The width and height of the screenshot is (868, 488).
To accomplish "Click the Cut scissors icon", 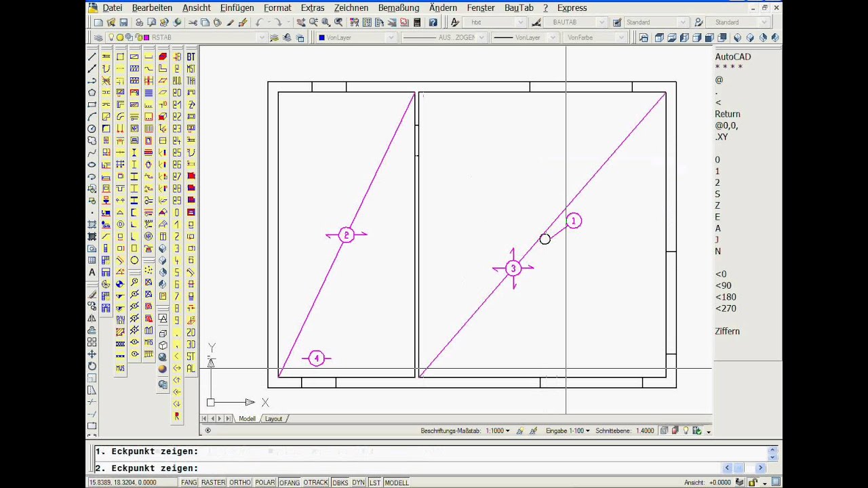I will click(193, 22).
